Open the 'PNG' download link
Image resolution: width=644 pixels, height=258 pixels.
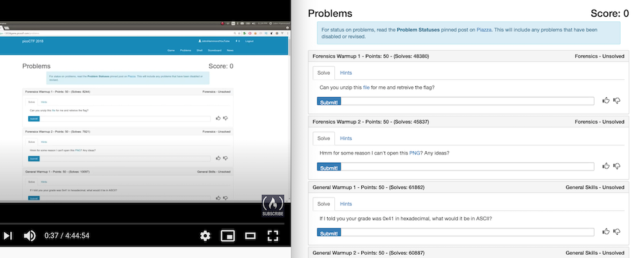414,153
